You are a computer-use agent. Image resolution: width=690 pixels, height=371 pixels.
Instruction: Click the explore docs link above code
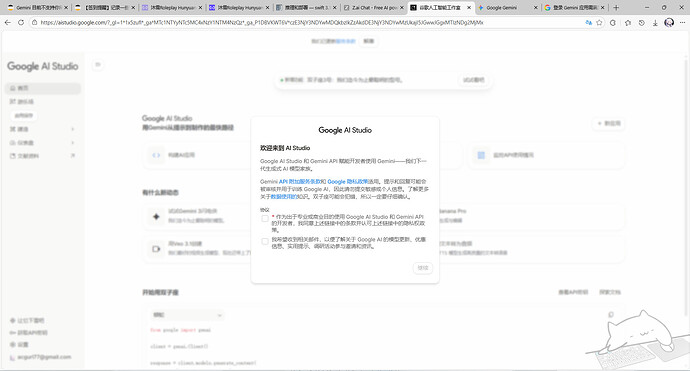609,292
